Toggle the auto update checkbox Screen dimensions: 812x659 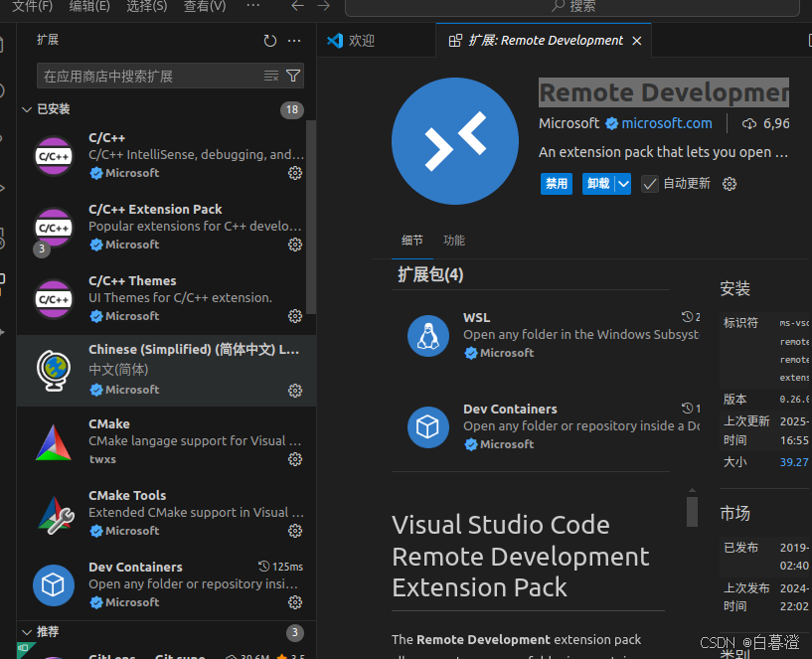(650, 184)
